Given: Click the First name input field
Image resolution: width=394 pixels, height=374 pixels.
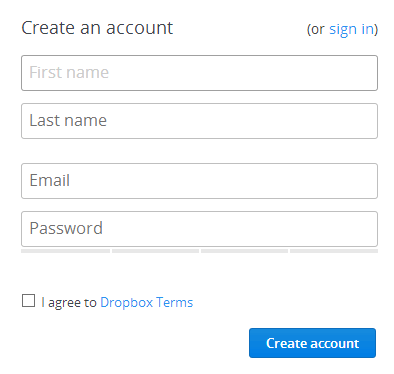Looking at the screenshot, I should [199, 73].
